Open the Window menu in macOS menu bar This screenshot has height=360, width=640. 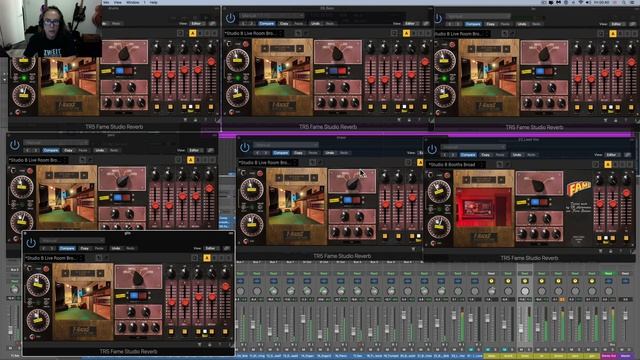[133, 2]
